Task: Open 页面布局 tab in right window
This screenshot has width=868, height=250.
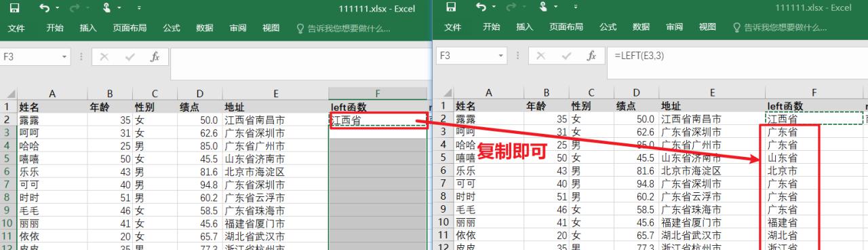Action: [x=566, y=28]
